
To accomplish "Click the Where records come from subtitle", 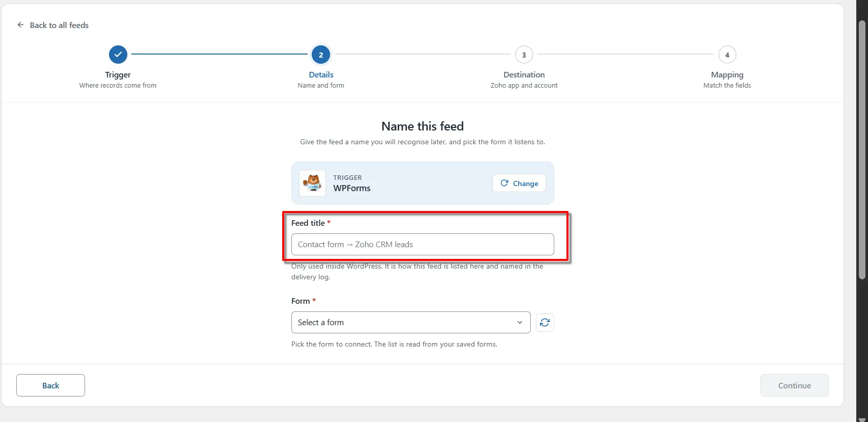I will [118, 85].
